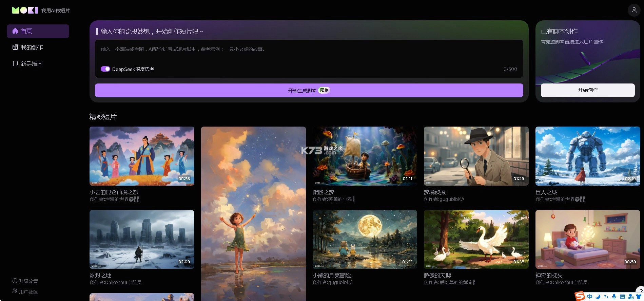Click the MOKI logo
The image size is (644, 301).
25,10
